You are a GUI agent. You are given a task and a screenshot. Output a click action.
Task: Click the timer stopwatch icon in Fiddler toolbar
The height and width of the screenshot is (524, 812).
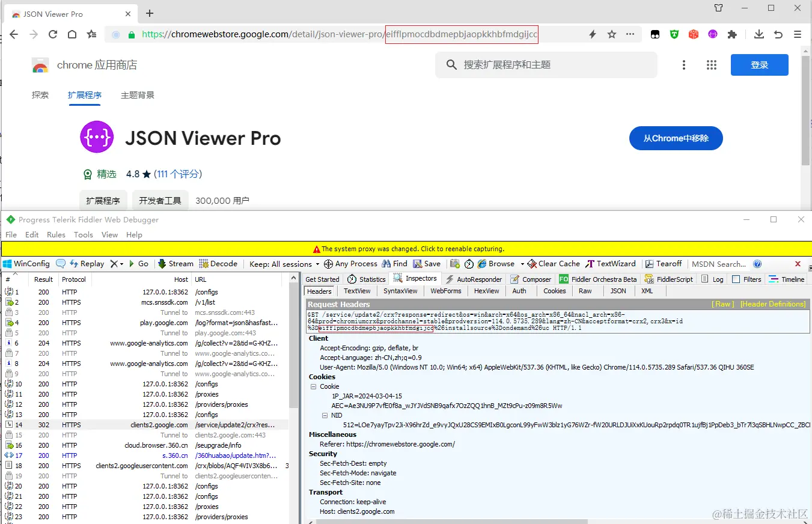[x=469, y=264]
